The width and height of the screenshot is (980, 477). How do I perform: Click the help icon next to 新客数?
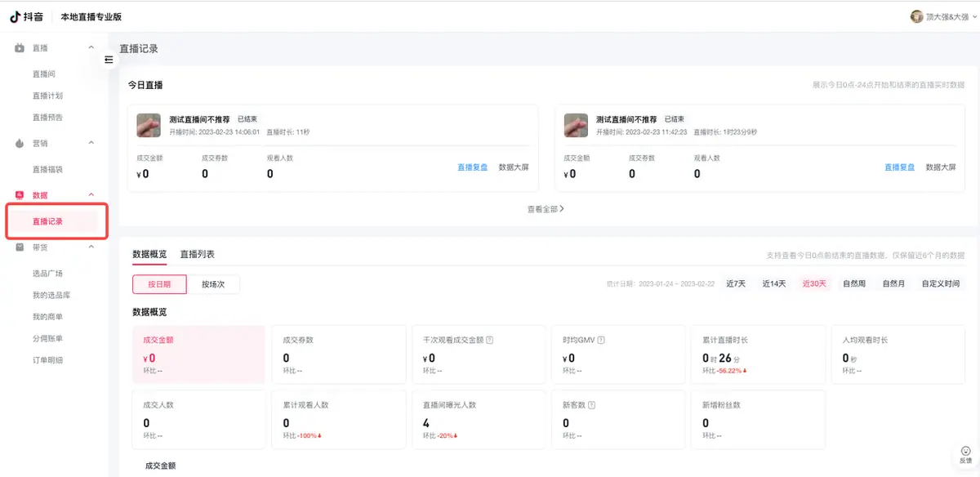coord(591,405)
